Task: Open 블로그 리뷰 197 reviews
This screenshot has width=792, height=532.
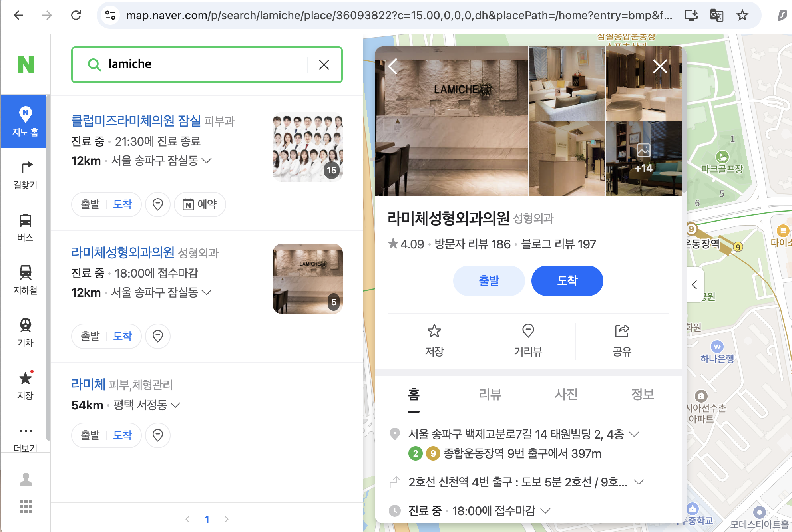Action: tap(559, 244)
